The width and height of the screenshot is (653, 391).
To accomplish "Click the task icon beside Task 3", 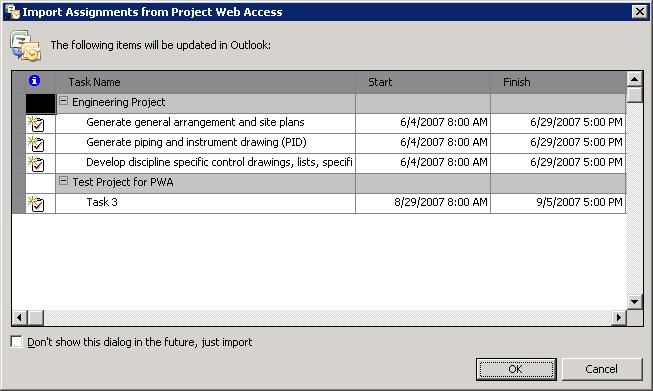I will [36, 204].
